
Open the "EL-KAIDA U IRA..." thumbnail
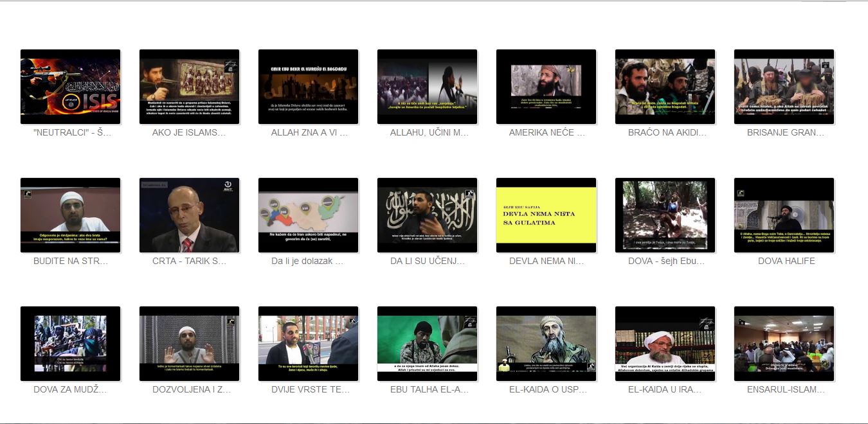[x=665, y=344]
